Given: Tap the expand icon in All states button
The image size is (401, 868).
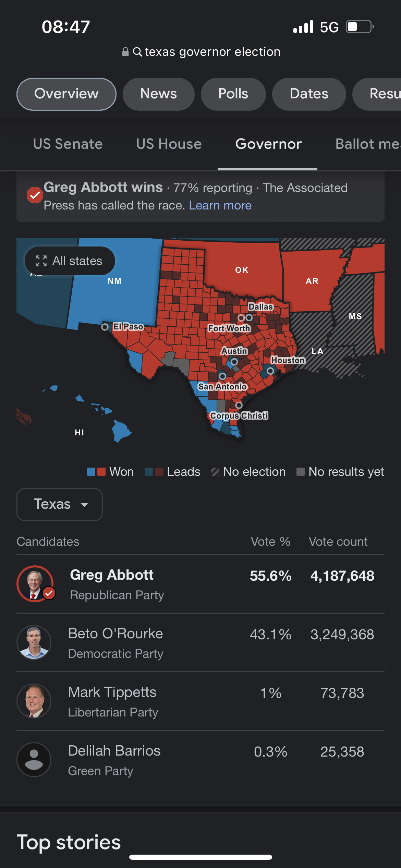Looking at the screenshot, I should [41, 261].
